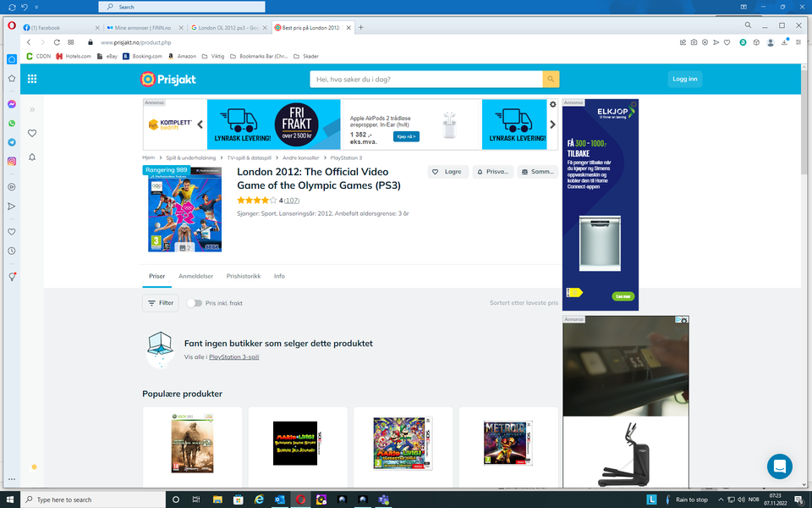Open Opera downloads icon

tap(785, 42)
